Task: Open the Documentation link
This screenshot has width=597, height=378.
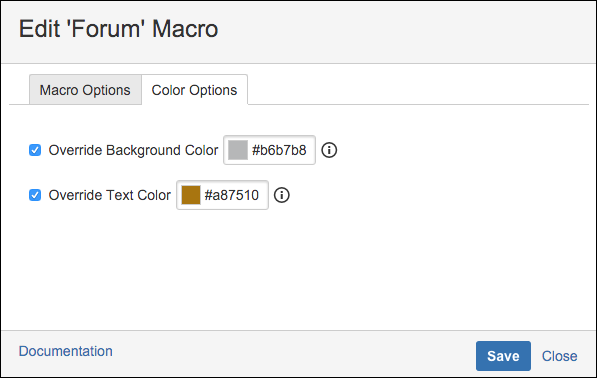Action: (65, 351)
